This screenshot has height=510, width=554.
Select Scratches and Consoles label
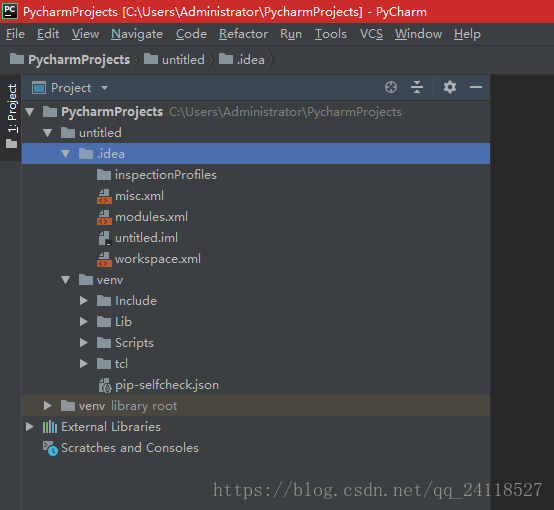coord(130,448)
